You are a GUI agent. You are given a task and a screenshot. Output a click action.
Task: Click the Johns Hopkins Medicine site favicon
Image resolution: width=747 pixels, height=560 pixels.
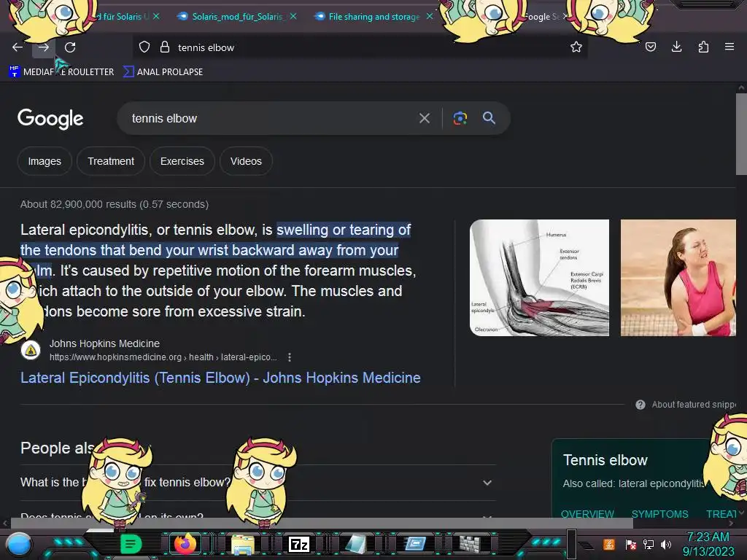31,351
